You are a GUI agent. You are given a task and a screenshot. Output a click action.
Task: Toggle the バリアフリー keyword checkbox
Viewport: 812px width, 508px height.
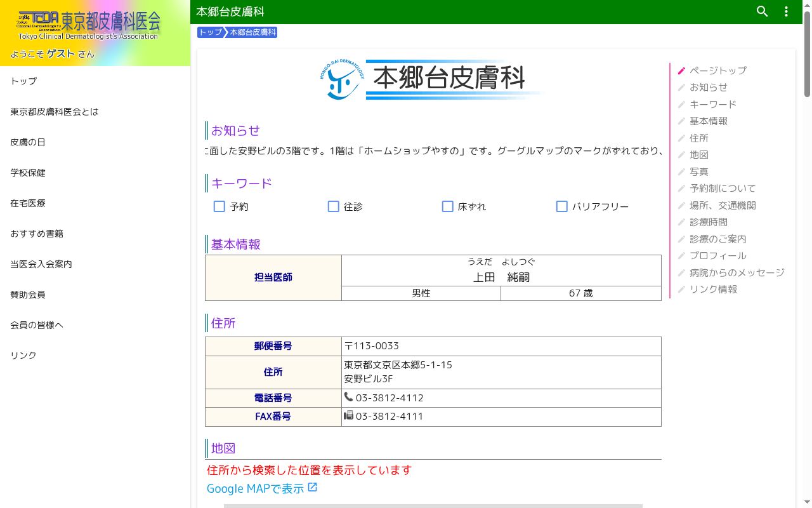pyautogui.click(x=562, y=206)
